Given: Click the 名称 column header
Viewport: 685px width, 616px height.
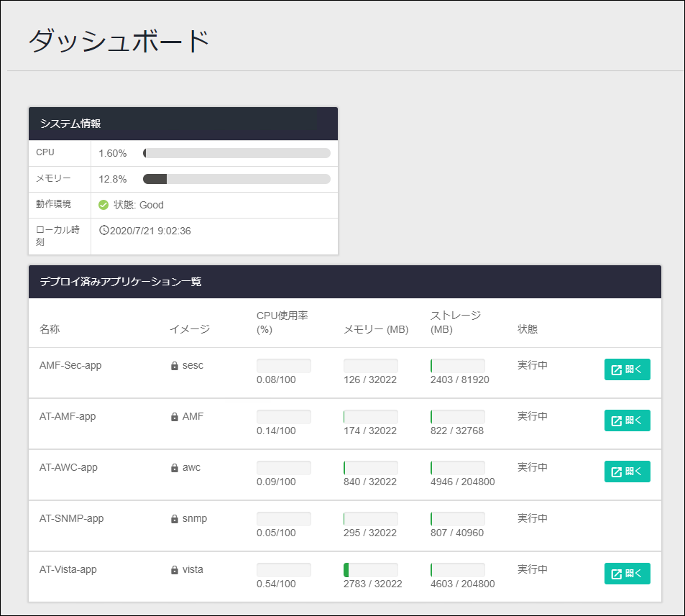Looking at the screenshot, I should (50, 329).
